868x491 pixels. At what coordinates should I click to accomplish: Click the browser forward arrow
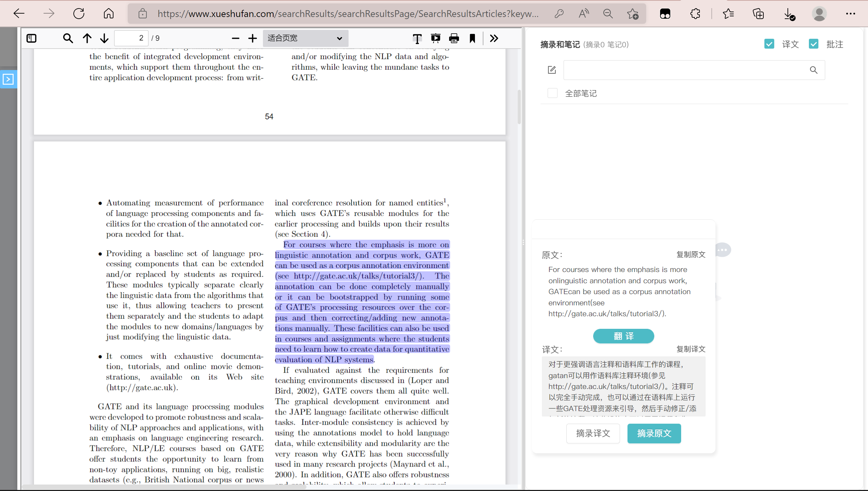point(49,14)
